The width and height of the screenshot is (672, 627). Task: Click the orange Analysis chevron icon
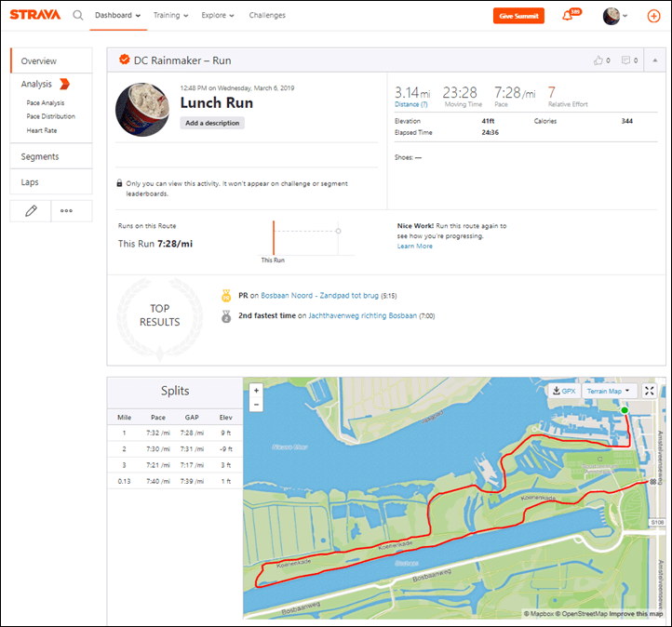click(64, 84)
